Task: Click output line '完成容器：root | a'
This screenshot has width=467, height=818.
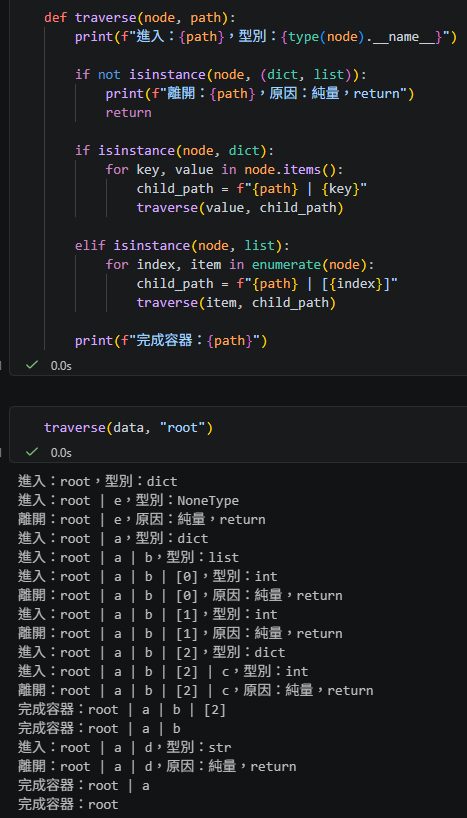Action: (83, 785)
